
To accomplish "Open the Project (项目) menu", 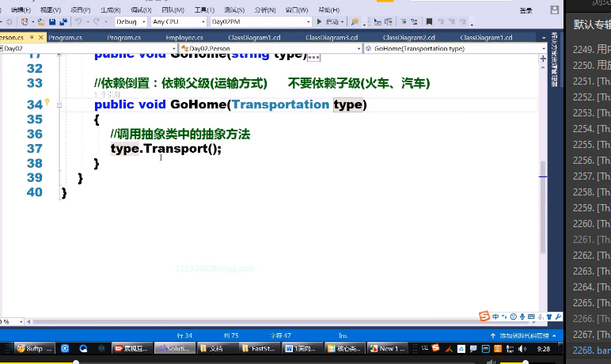I will pyautogui.click(x=80, y=9).
